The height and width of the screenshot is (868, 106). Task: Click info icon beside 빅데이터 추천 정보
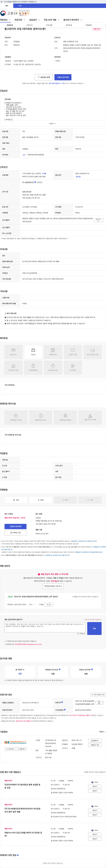(x=18, y=855)
